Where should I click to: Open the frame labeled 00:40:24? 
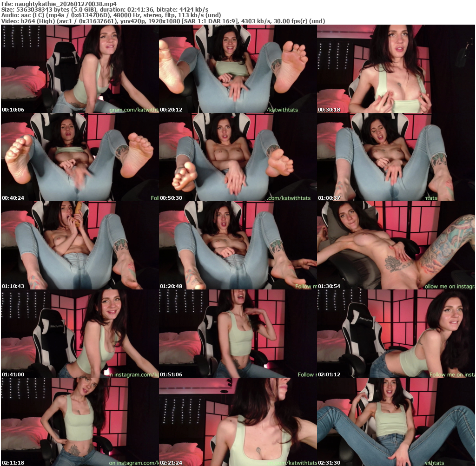point(79,157)
